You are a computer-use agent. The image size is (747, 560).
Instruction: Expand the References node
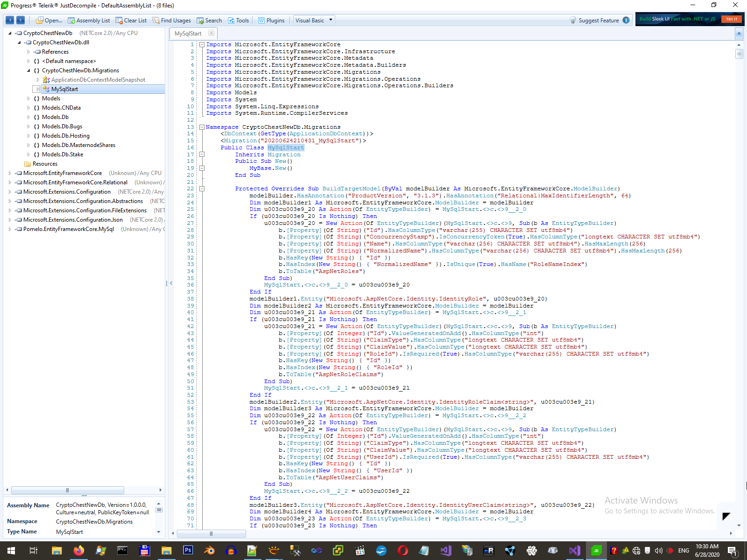click(x=28, y=52)
